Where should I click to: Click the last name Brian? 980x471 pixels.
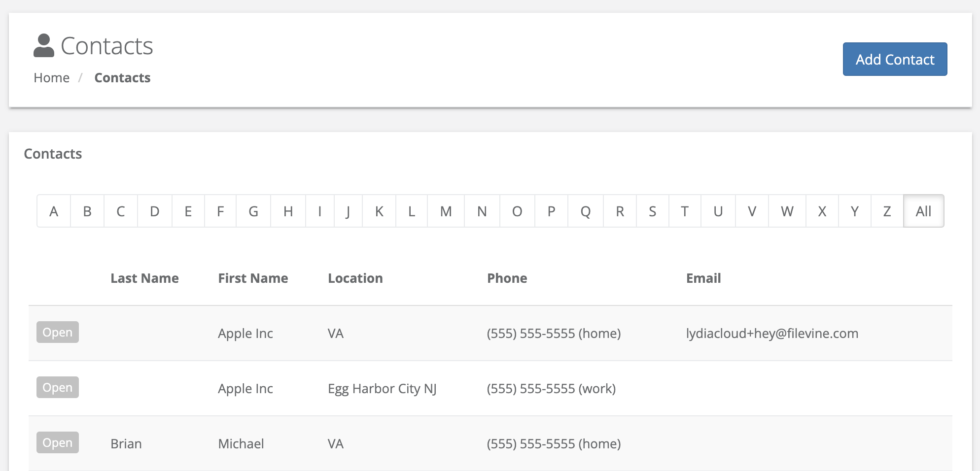[126, 444]
